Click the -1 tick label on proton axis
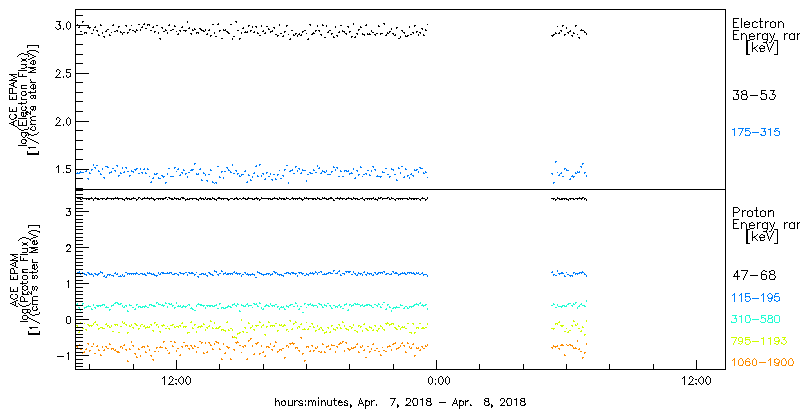Screen dimensions: 800x410 (63, 355)
